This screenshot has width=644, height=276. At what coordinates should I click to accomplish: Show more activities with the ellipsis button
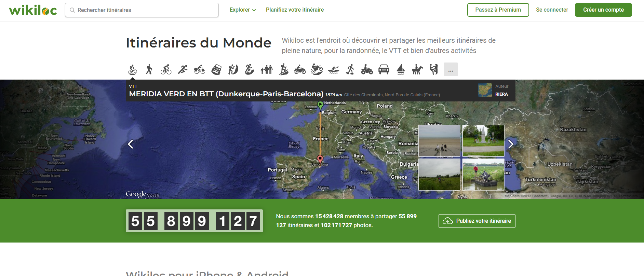coord(451,69)
